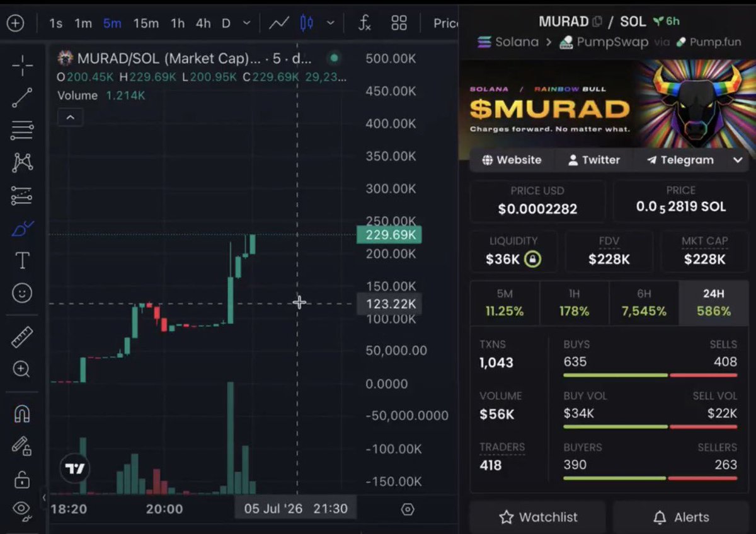Viewport: 756px width, 534px height.
Task: Select the 1H stats period
Action: pos(574,303)
